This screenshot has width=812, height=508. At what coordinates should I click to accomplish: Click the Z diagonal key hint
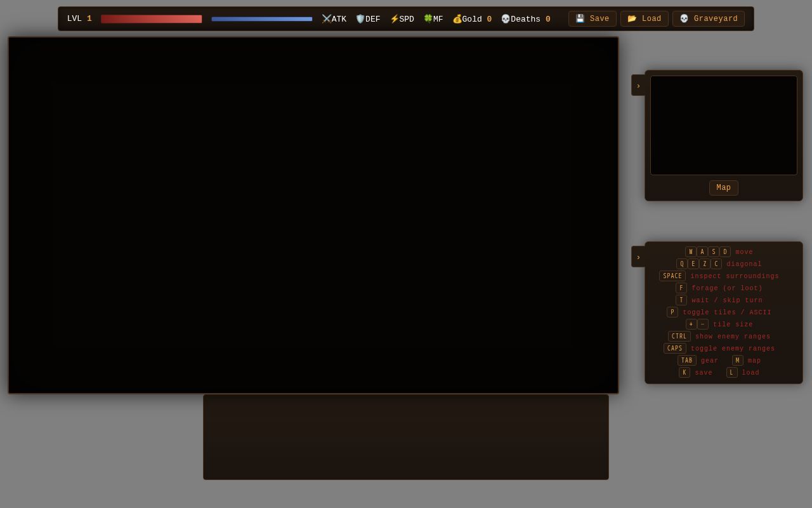click(705, 264)
